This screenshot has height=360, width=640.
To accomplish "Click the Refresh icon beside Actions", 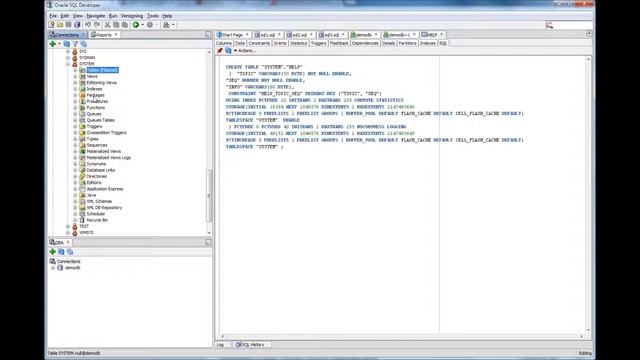I will point(228,51).
